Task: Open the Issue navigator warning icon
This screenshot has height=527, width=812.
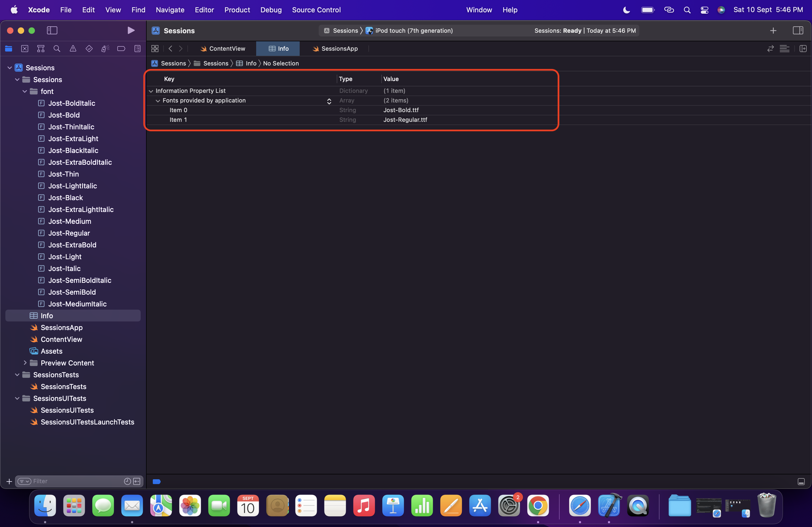Action: point(73,49)
